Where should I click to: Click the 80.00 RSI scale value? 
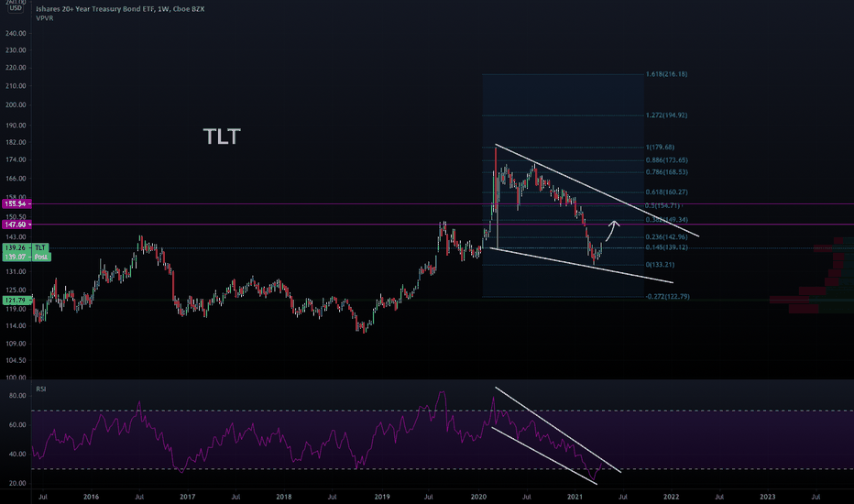[x=17, y=396]
